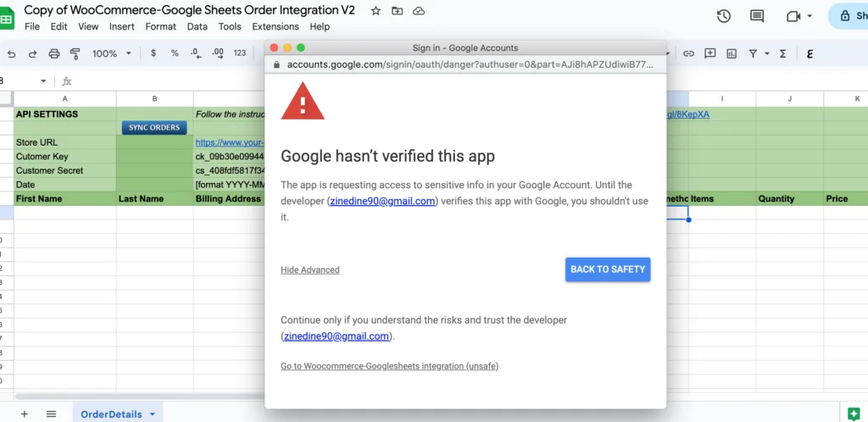
Task: Click BACK TO SAFETY button
Action: (608, 269)
